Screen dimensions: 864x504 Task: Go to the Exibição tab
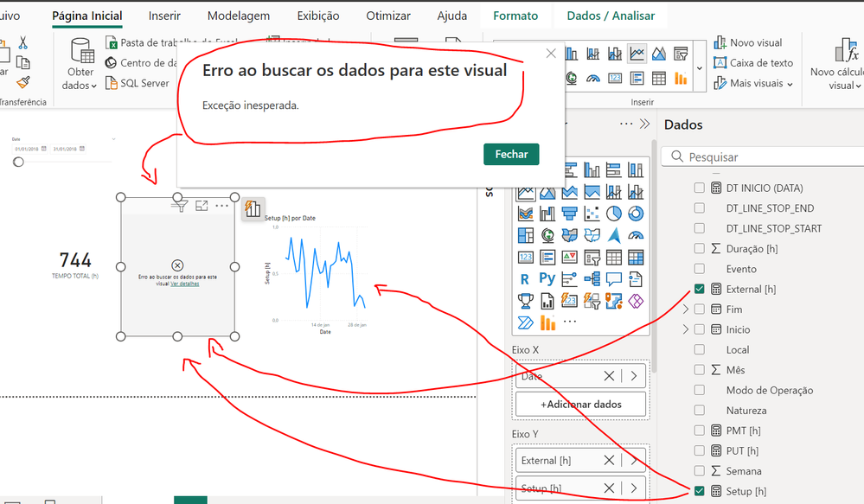click(318, 16)
